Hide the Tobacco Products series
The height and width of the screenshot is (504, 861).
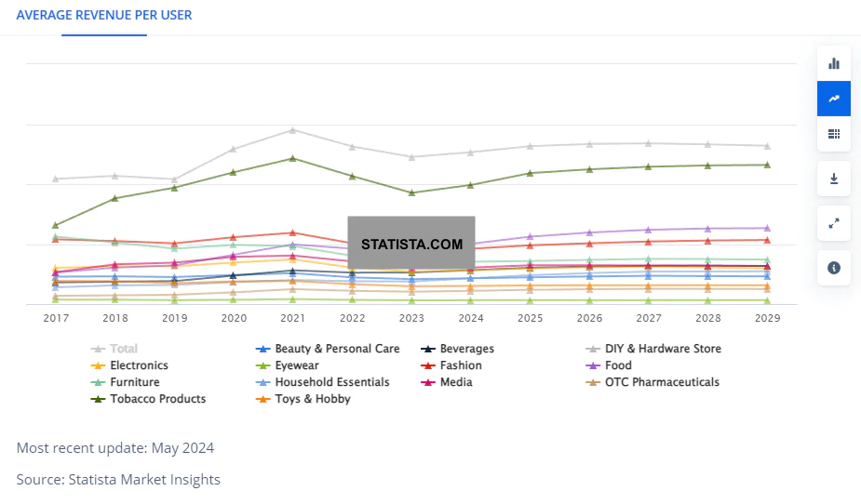148,399
